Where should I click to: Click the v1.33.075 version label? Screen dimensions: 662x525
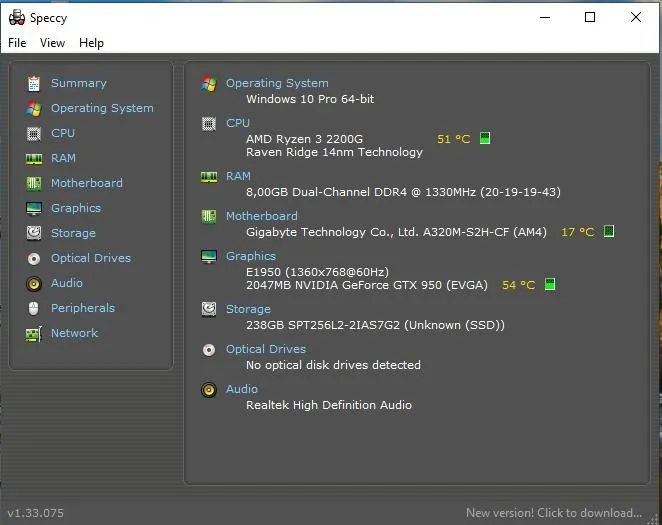point(35,513)
